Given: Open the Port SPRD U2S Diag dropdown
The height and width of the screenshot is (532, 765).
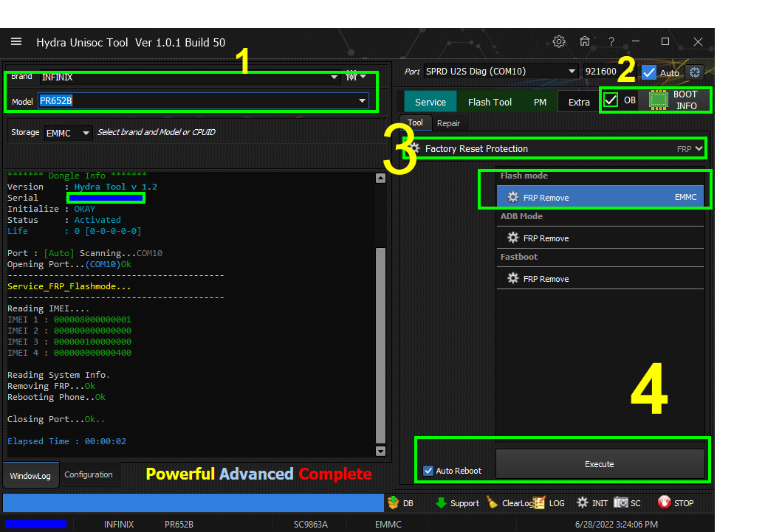Looking at the screenshot, I should (501, 71).
